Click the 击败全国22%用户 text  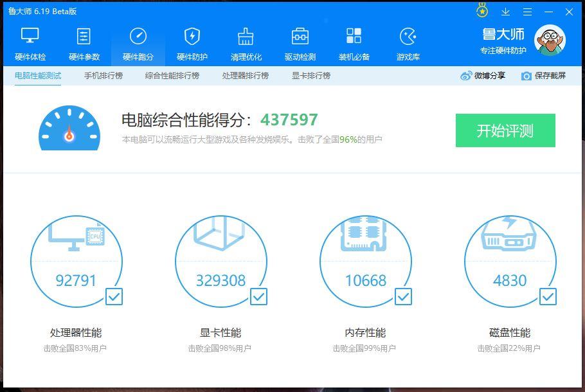pos(509,348)
